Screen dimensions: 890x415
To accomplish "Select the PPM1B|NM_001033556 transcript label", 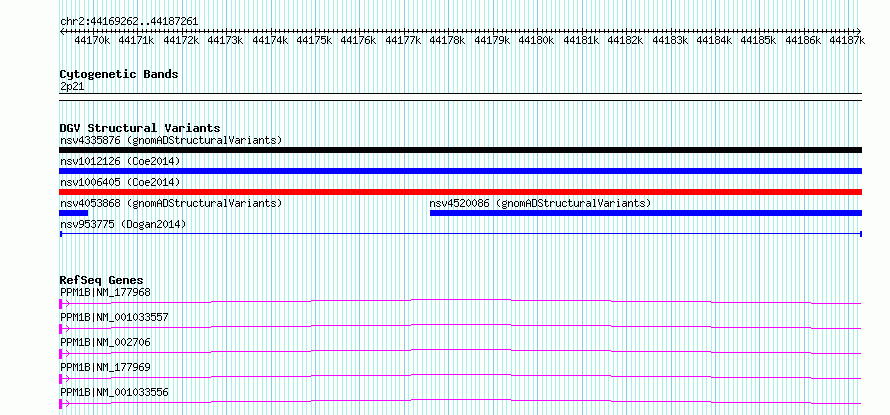I will (114, 392).
